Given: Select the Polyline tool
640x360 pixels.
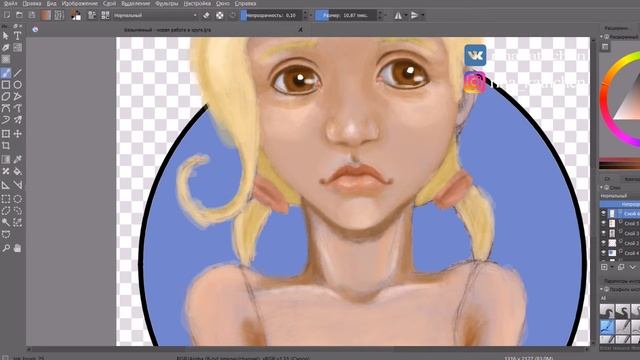Looking at the screenshot, I should tap(18, 97).
